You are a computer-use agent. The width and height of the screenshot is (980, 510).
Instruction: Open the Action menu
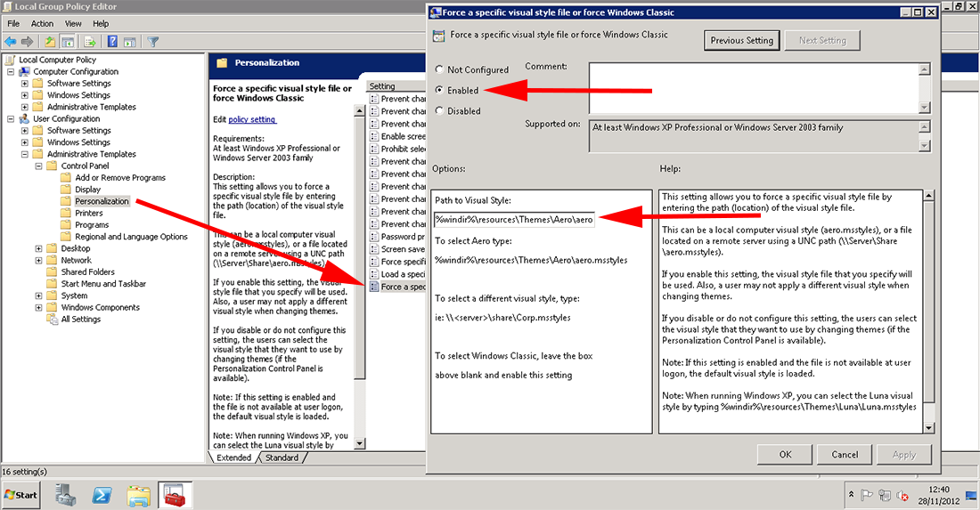(42, 24)
